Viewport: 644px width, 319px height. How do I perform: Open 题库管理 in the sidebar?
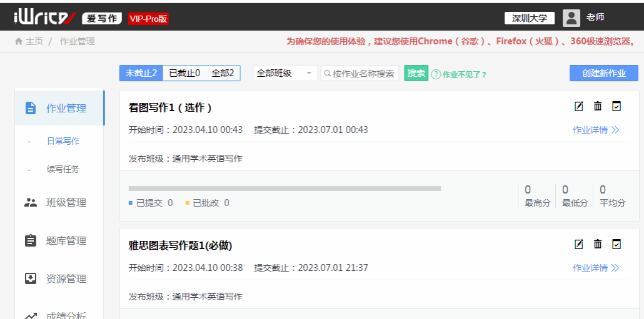[66, 240]
